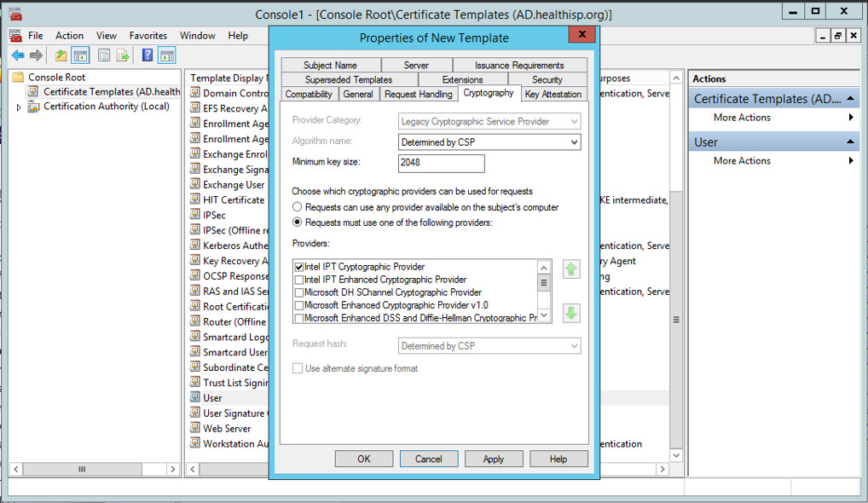
Task: Click providers list scroll down arrow
Action: (x=544, y=315)
